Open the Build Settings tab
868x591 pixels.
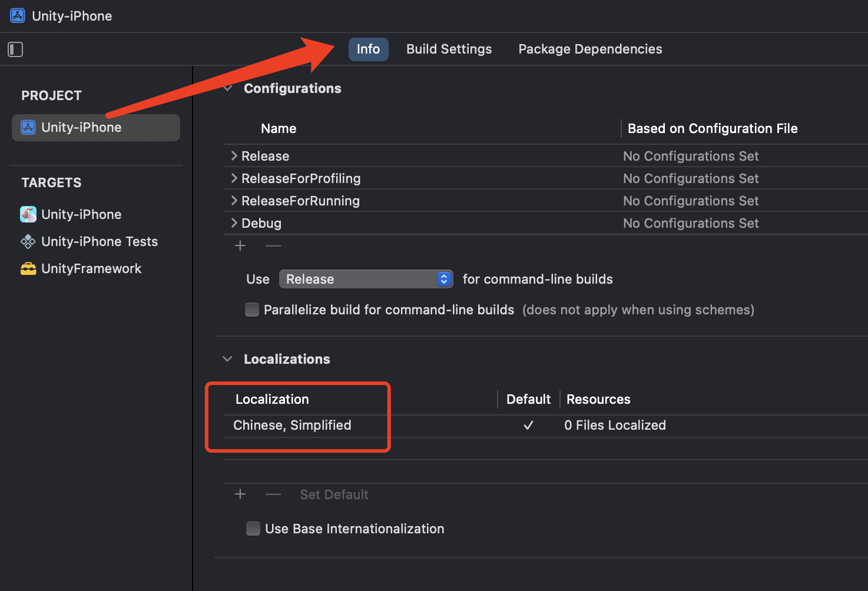click(449, 49)
